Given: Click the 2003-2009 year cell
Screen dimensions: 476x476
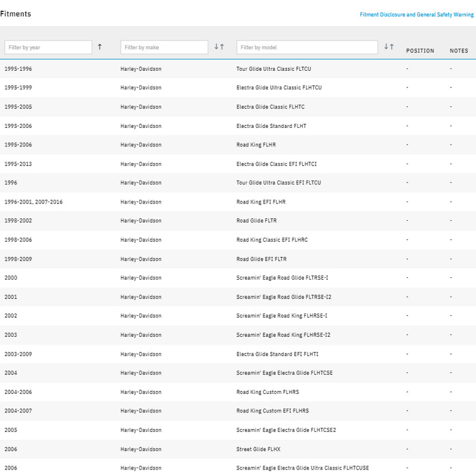Looking at the screenshot, I should pos(18,354).
